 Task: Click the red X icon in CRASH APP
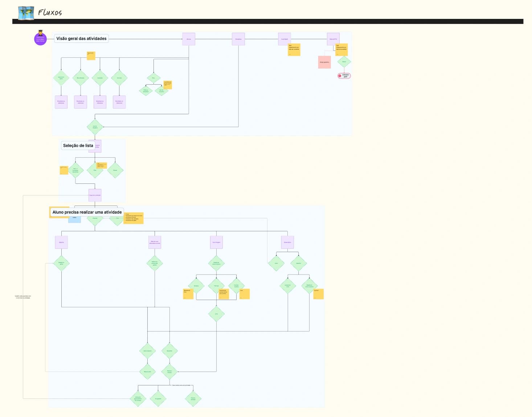(x=340, y=76)
